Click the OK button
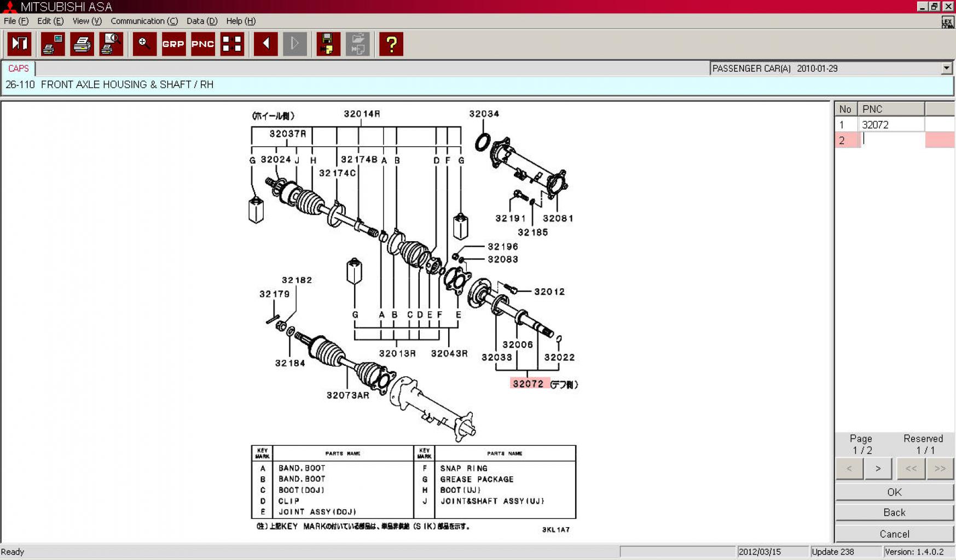This screenshot has width=956, height=560. pyautogui.click(x=894, y=492)
